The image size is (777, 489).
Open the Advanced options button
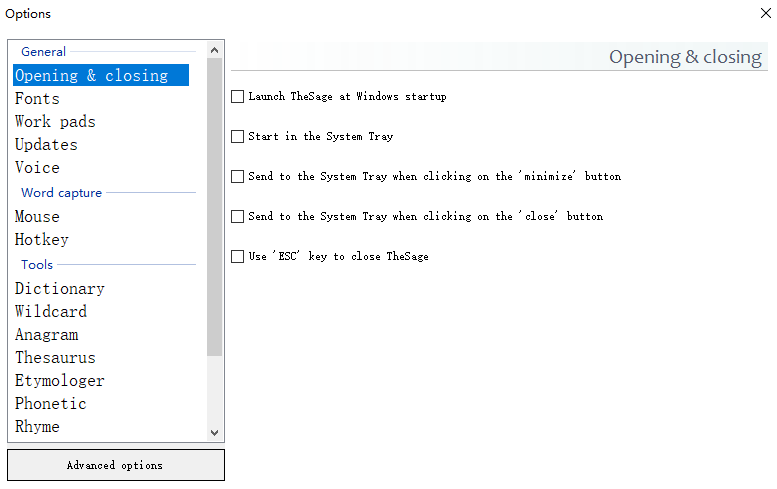point(115,465)
